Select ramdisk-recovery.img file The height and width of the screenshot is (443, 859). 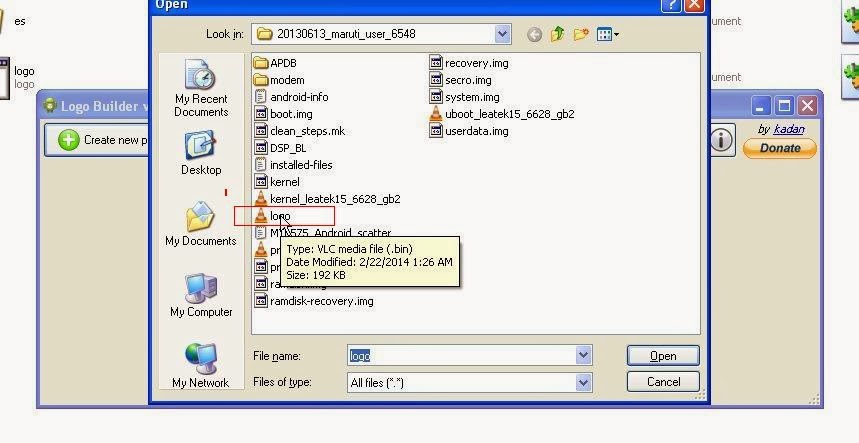[x=314, y=301]
